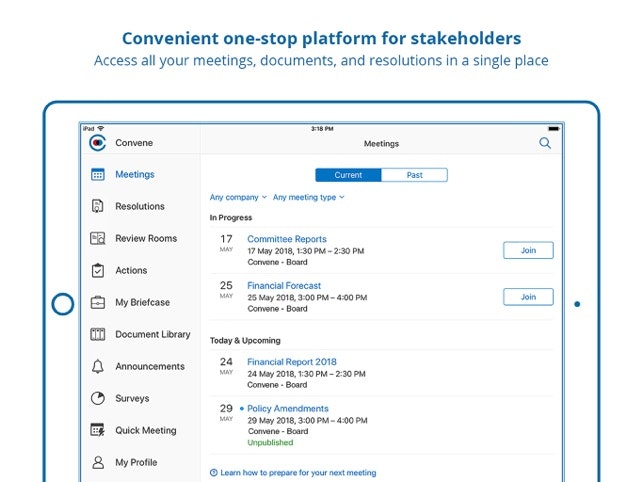Open the Document Library shelf icon
The width and height of the screenshot is (643, 482).
tap(98, 334)
